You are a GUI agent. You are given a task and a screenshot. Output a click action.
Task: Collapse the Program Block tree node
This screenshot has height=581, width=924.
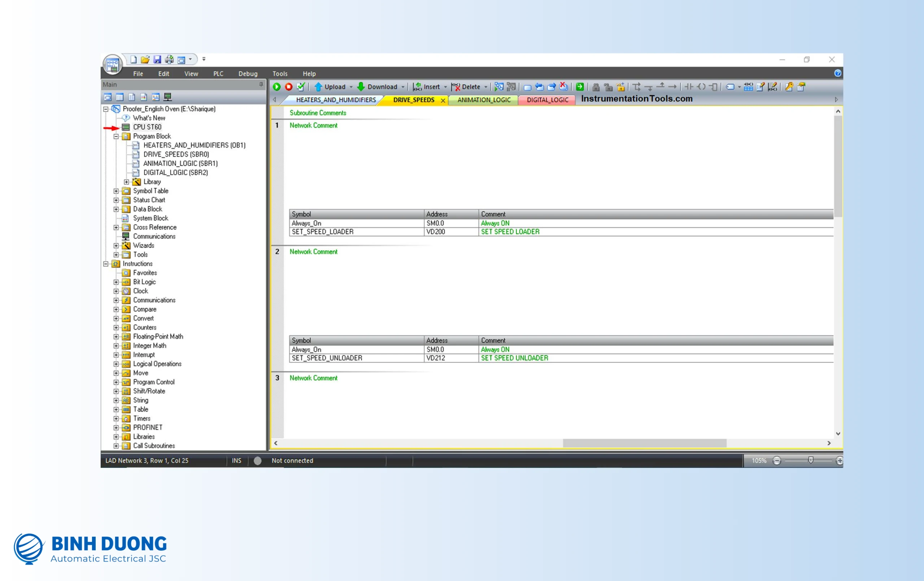(x=116, y=137)
